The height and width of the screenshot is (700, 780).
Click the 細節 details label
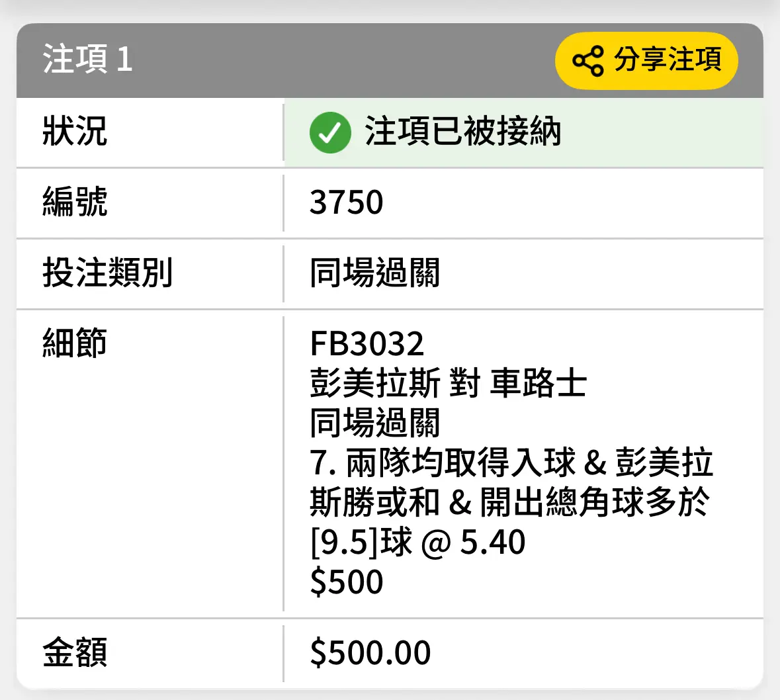[75, 343]
